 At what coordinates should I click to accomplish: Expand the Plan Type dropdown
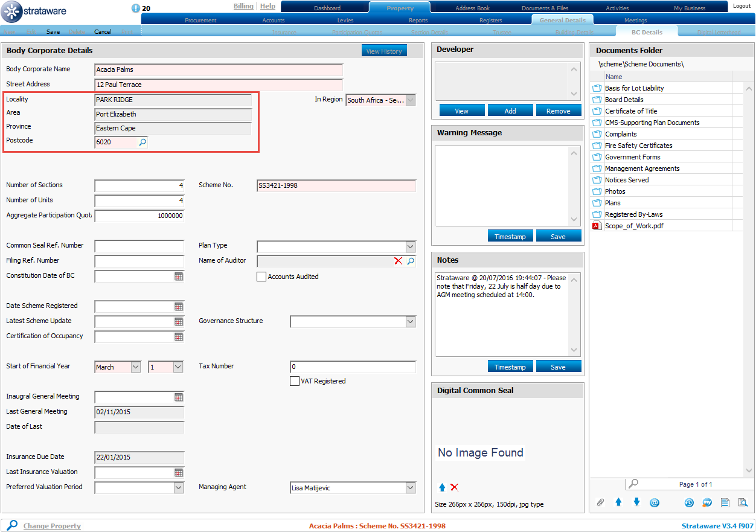(411, 246)
